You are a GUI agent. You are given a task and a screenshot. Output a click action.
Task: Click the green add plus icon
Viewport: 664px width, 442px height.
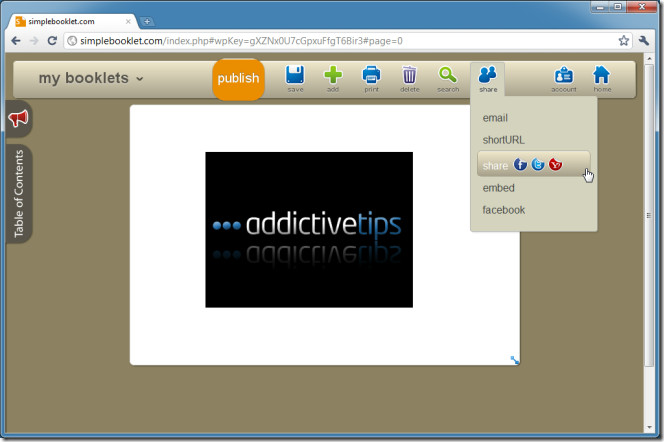(x=333, y=75)
